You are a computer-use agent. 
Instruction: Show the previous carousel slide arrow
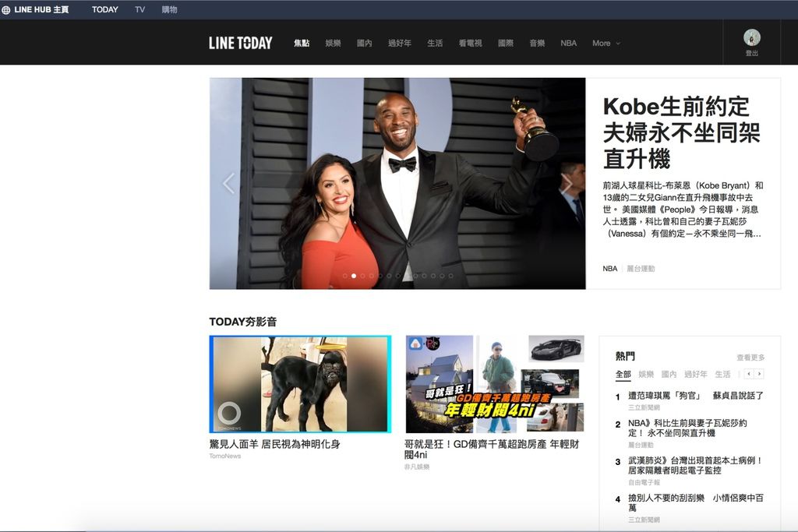point(228,183)
